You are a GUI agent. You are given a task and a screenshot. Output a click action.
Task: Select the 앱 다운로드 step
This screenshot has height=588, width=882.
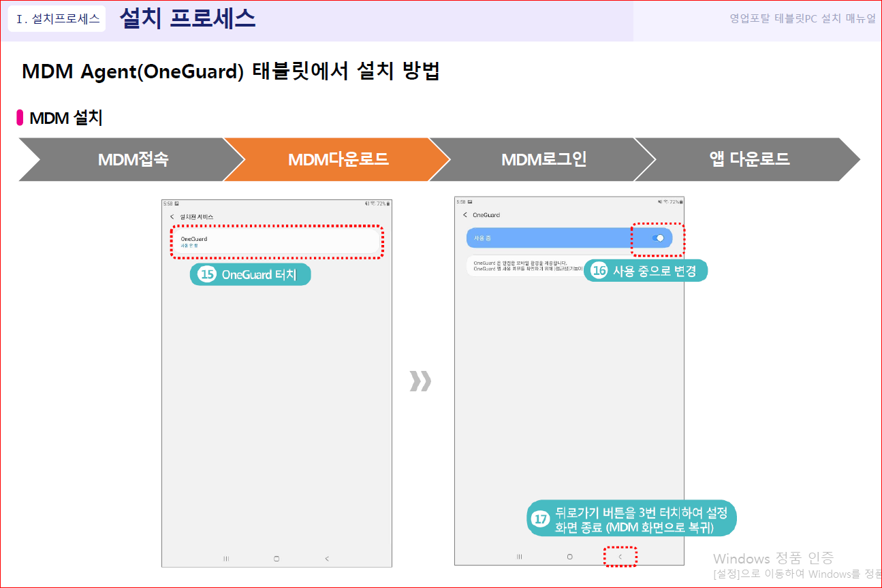coord(748,159)
